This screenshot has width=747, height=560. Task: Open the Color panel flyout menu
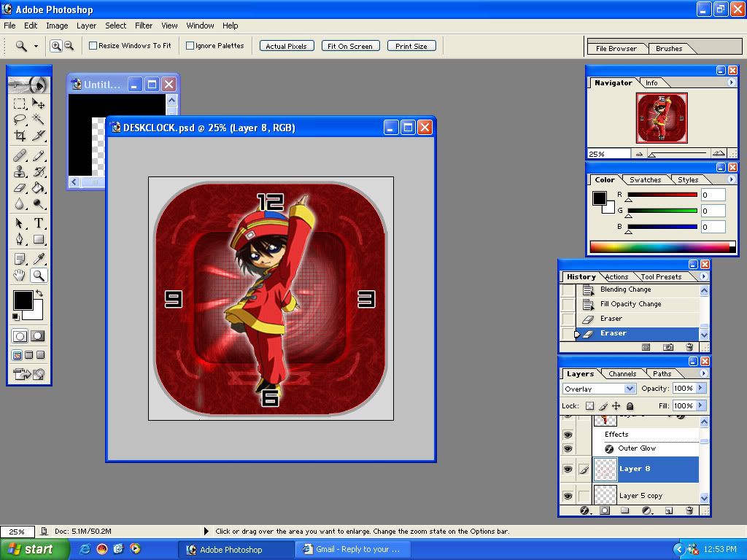click(x=731, y=179)
